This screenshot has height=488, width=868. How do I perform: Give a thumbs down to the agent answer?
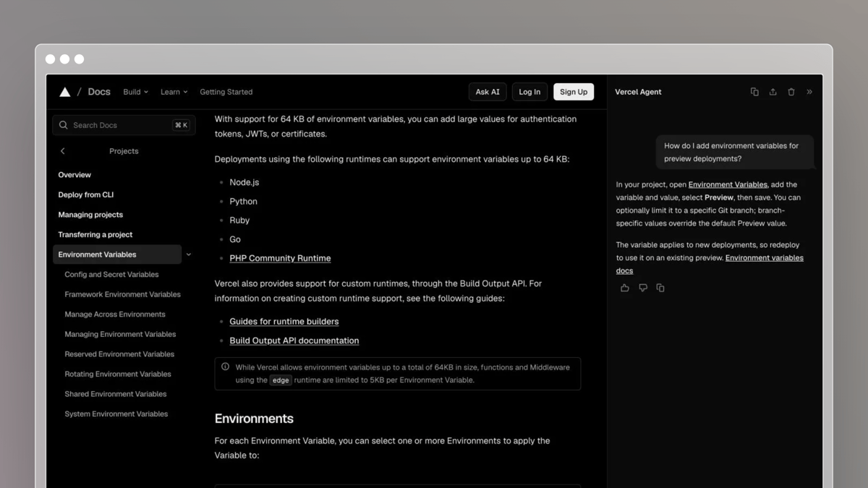pyautogui.click(x=643, y=288)
